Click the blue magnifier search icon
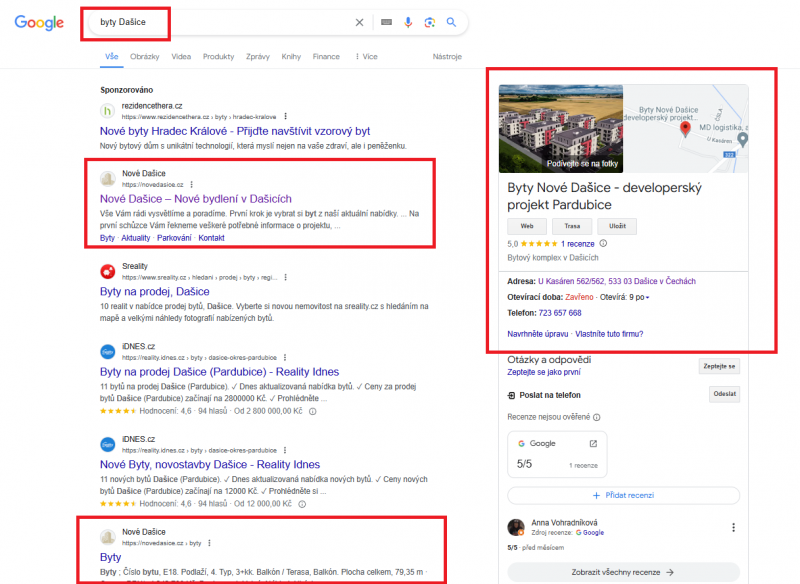The width and height of the screenshot is (800, 584). (x=451, y=22)
